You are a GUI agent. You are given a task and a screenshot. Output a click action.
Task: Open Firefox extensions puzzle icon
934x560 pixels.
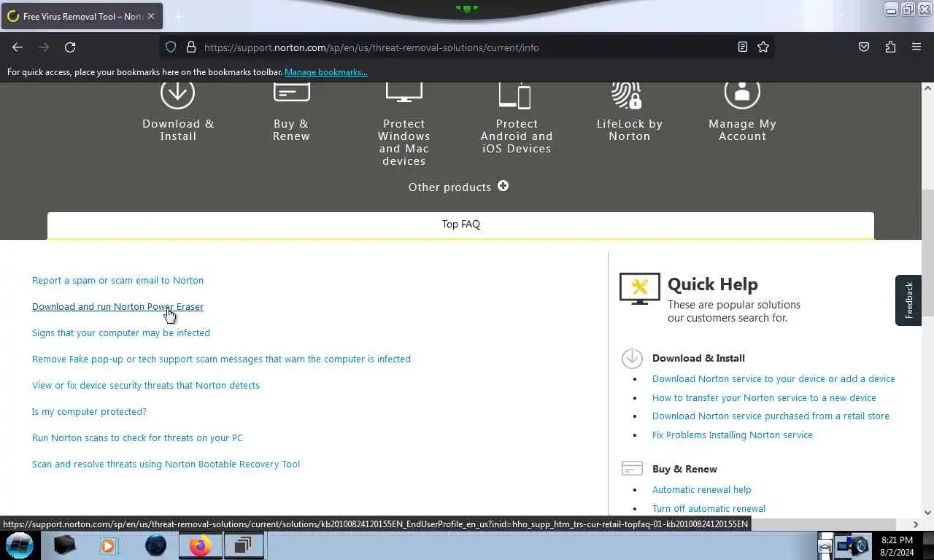890,47
